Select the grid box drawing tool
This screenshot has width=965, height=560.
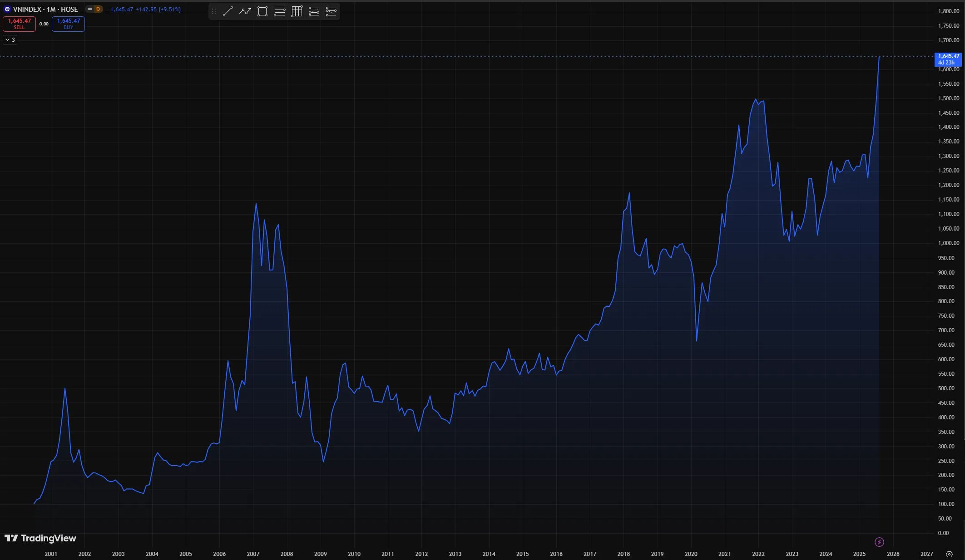coord(297,11)
